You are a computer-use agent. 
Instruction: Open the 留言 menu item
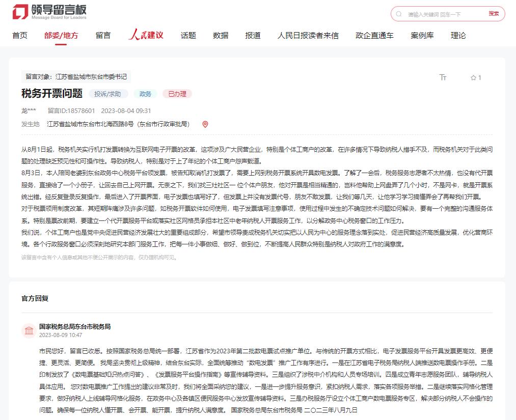point(103,36)
